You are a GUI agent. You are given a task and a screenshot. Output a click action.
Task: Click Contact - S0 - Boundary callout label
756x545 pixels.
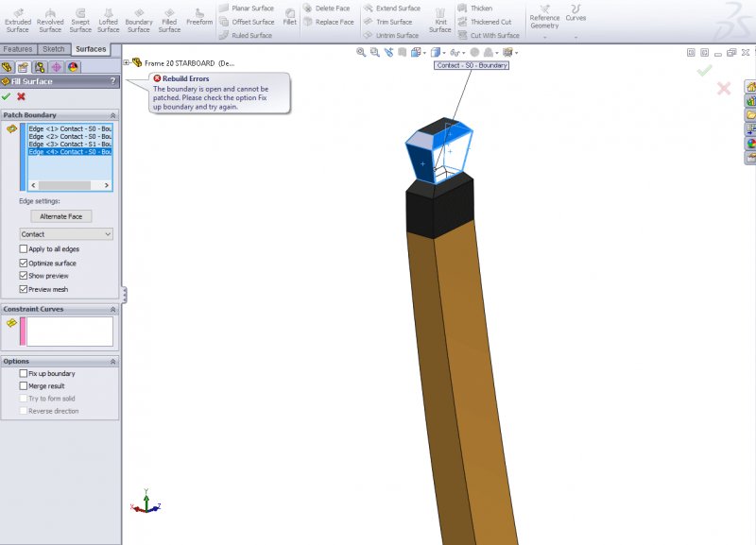(x=472, y=65)
